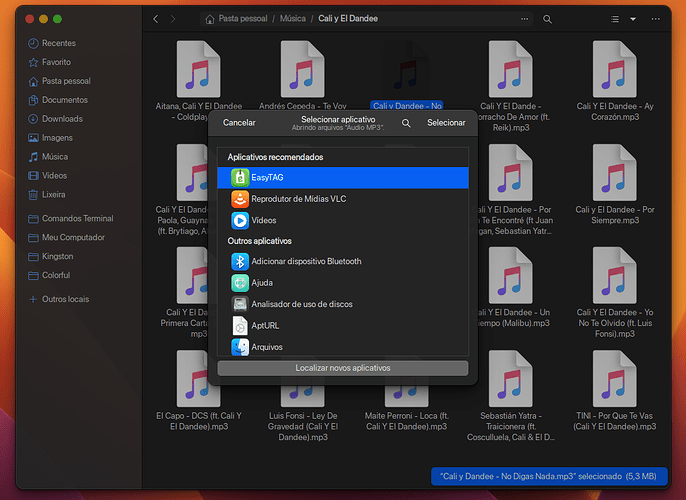This screenshot has height=500, width=686.
Task: Open Lixeira in sidebar
Action: [x=47, y=195]
